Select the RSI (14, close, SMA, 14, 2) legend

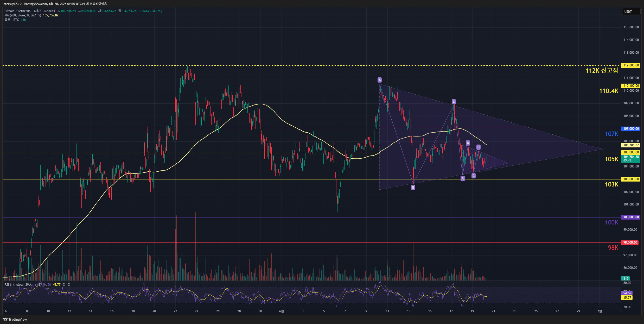(23, 285)
